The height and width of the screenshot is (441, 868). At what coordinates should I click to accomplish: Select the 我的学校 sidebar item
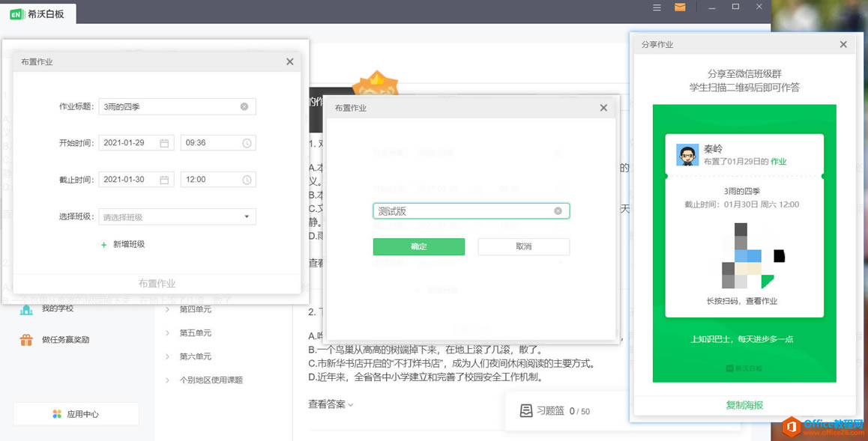click(58, 308)
